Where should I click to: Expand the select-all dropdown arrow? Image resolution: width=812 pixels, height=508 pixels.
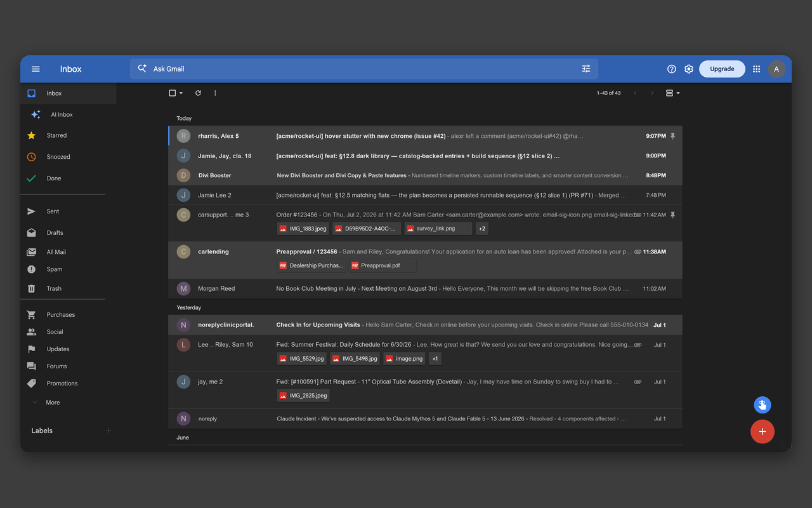[x=181, y=93]
